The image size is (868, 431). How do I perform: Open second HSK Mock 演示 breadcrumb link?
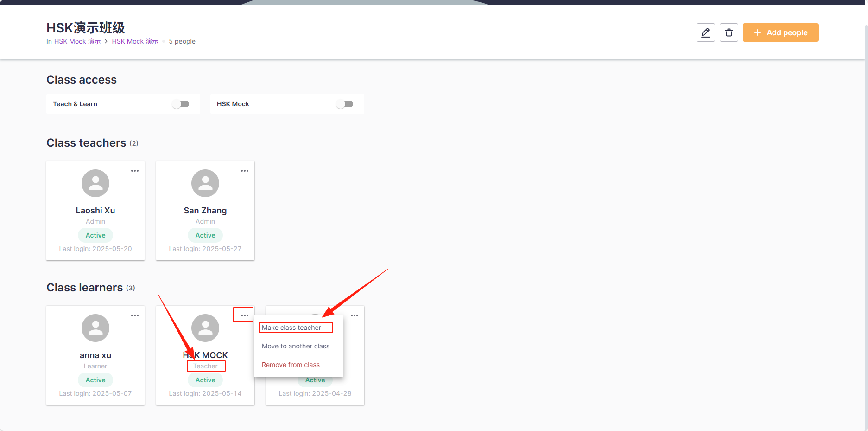tap(135, 41)
